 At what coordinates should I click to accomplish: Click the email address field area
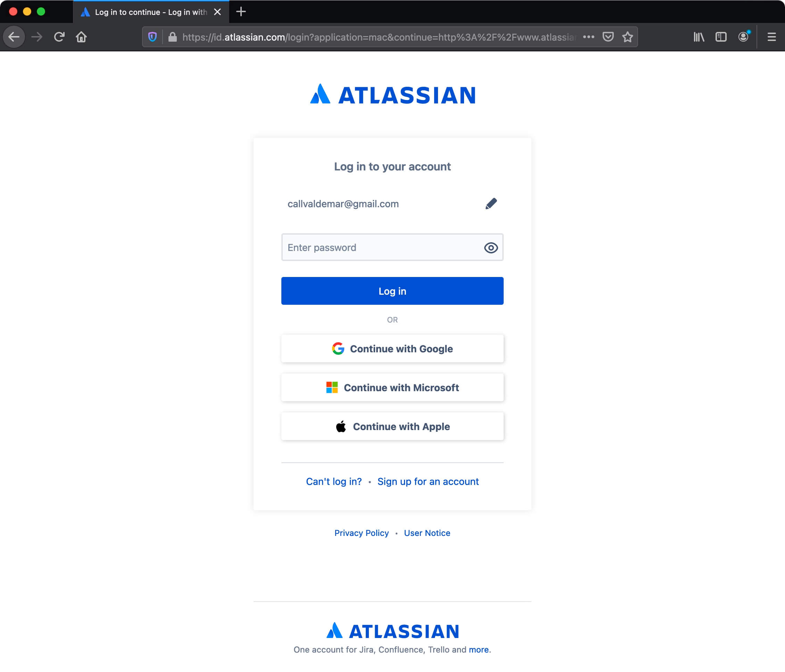point(392,203)
